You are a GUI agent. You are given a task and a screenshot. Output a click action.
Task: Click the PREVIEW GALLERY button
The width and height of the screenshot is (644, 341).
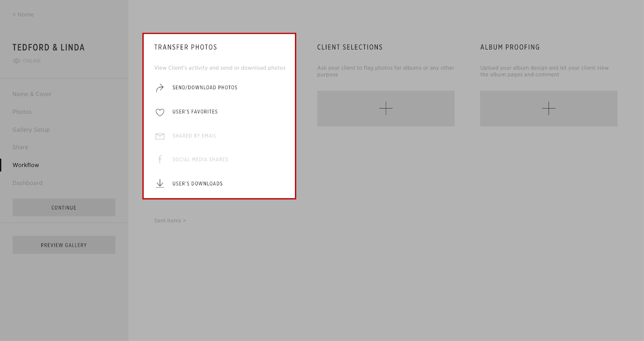click(x=64, y=245)
